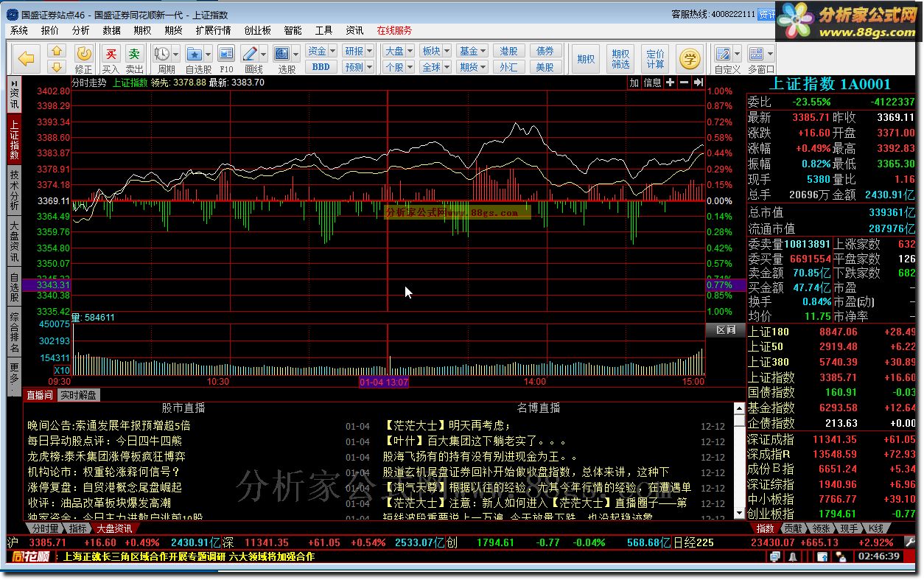Click the X10 volume scale label
This screenshot has height=580, width=924.
[x=62, y=370]
